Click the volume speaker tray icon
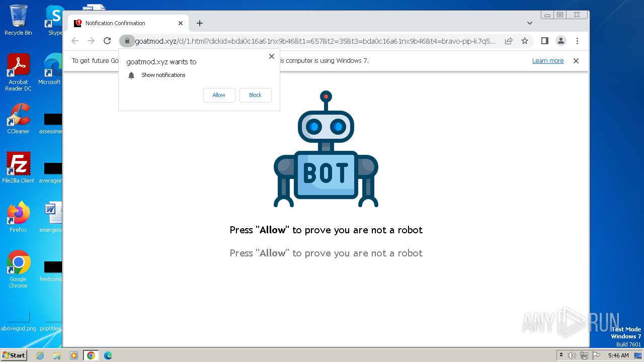This screenshot has height=362, width=644. [x=572, y=355]
